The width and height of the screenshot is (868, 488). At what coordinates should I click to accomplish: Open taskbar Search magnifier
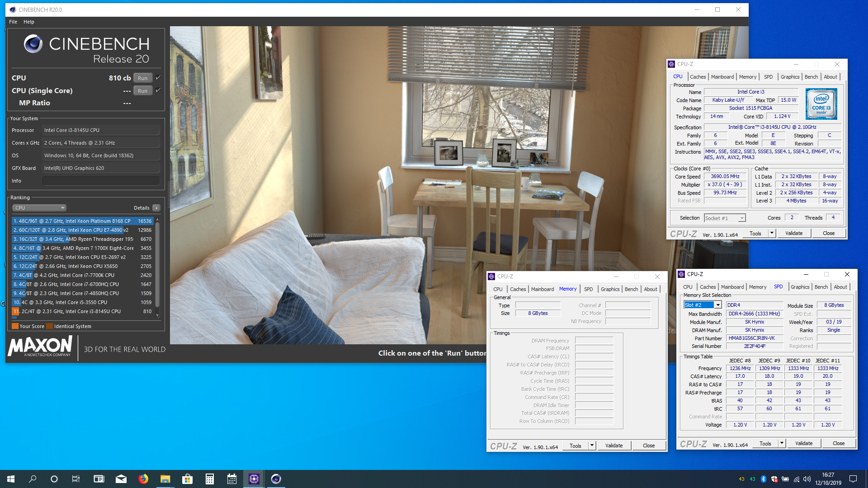[x=33, y=479]
